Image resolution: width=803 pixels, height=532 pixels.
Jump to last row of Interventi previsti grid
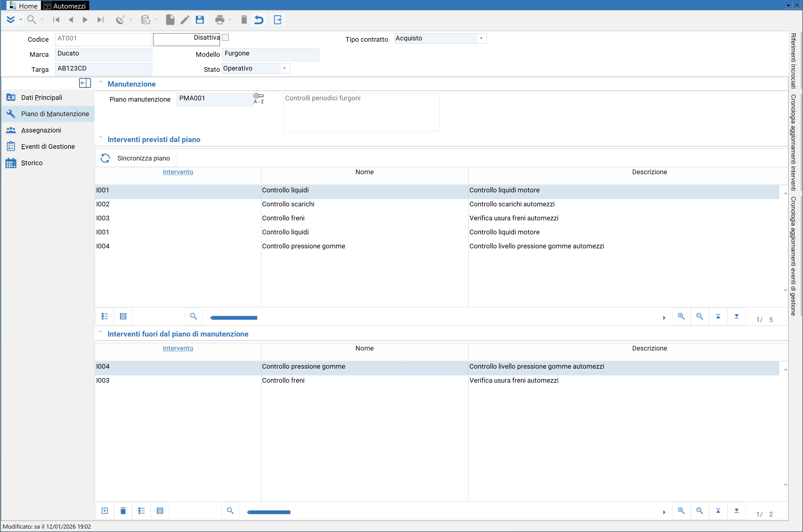(x=737, y=316)
